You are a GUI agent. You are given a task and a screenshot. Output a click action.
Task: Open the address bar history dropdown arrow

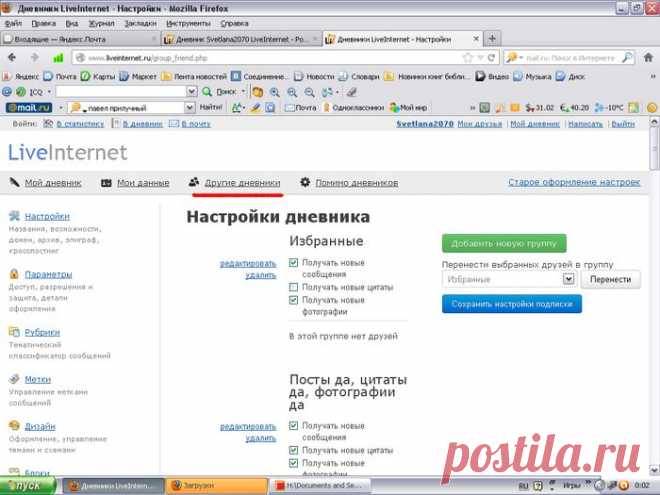(480, 58)
